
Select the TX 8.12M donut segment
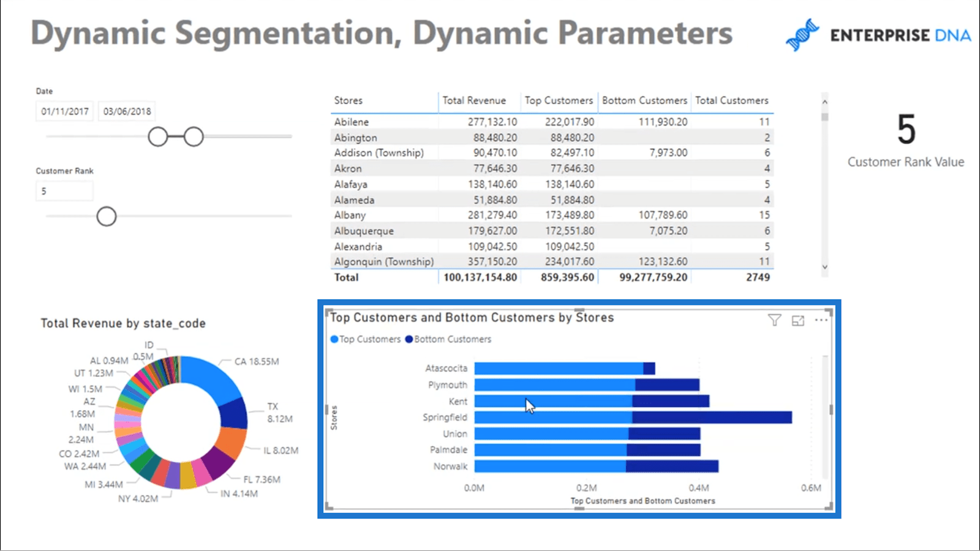coord(234,414)
